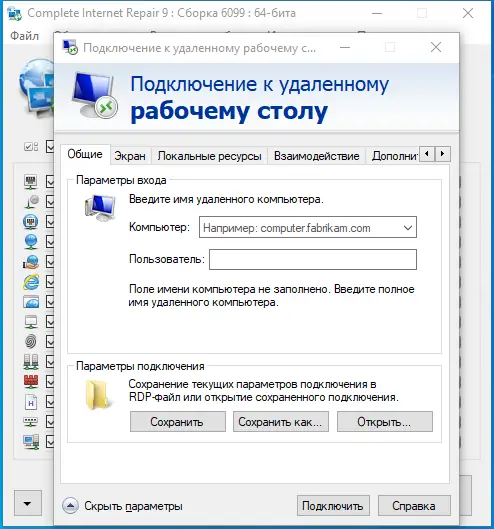Viewport: 494px width, 529px height.
Task: Click the fingerprint icon in repair list
Action: 31,341
